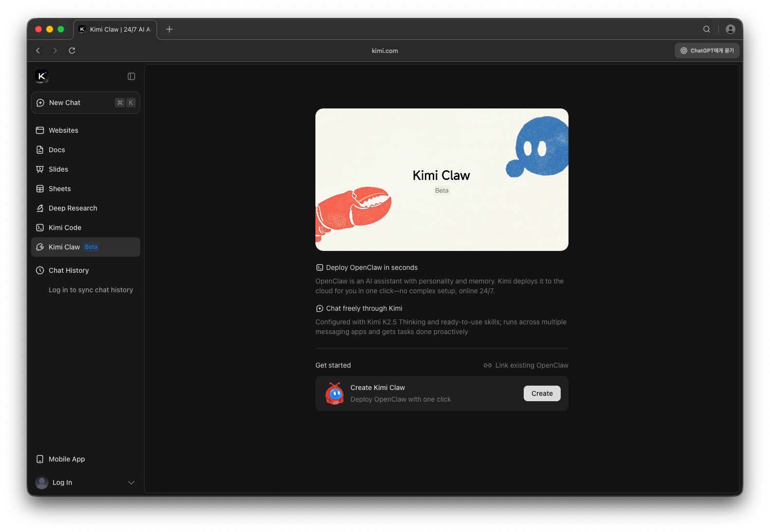Open the Docs section
The image size is (770, 532).
tap(86, 150)
